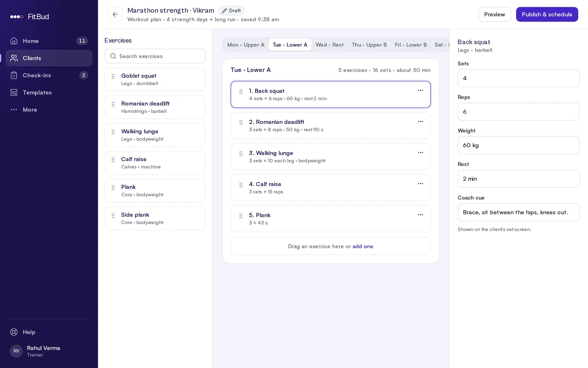Click the Check-ins clipboard icon
Screen dimensions: 588x368
click(14, 75)
